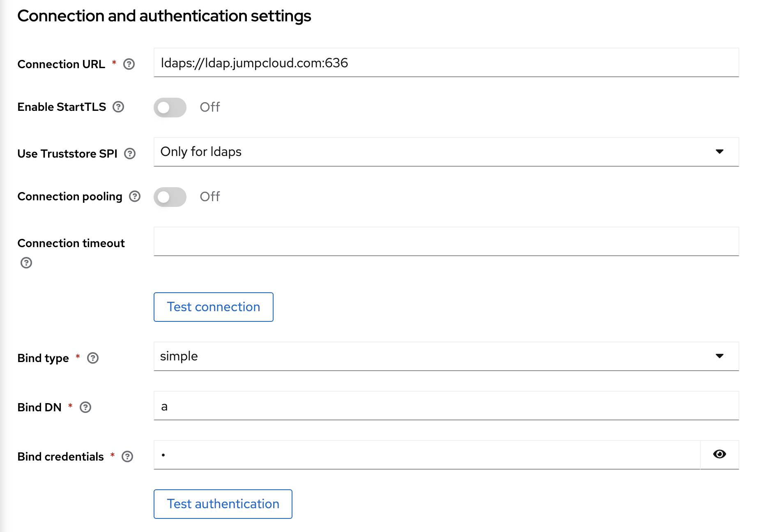The height and width of the screenshot is (532, 764).
Task: Click the help icon next to Connection URL
Action: pyautogui.click(x=129, y=64)
